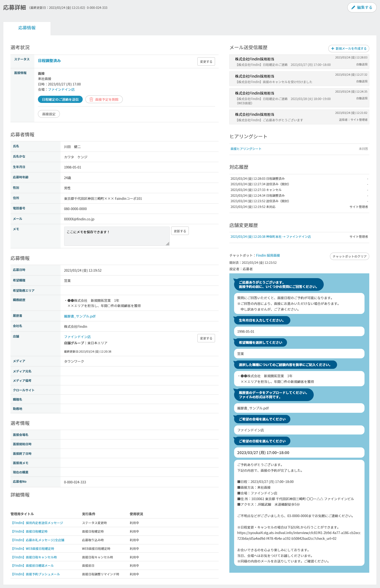Click the trash icon in 面接予定を削除
Image resolution: width=380 pixels, height=588 pixels.
coord(91,99)
